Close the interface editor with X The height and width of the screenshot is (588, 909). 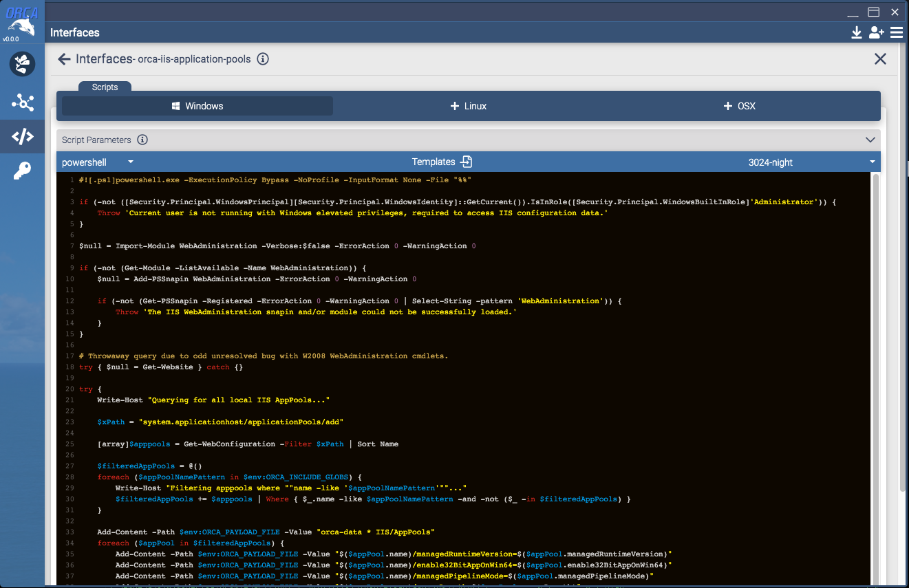[880, 59]
